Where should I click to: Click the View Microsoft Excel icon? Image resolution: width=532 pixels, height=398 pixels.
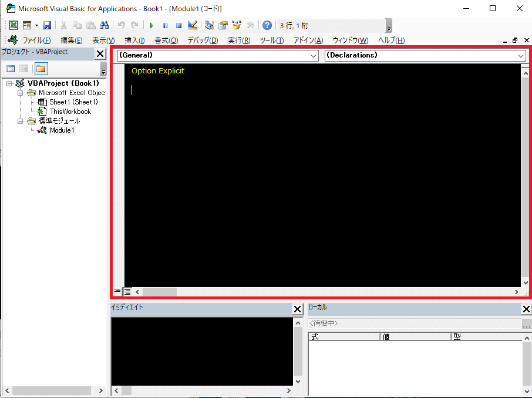click(14, 25)
